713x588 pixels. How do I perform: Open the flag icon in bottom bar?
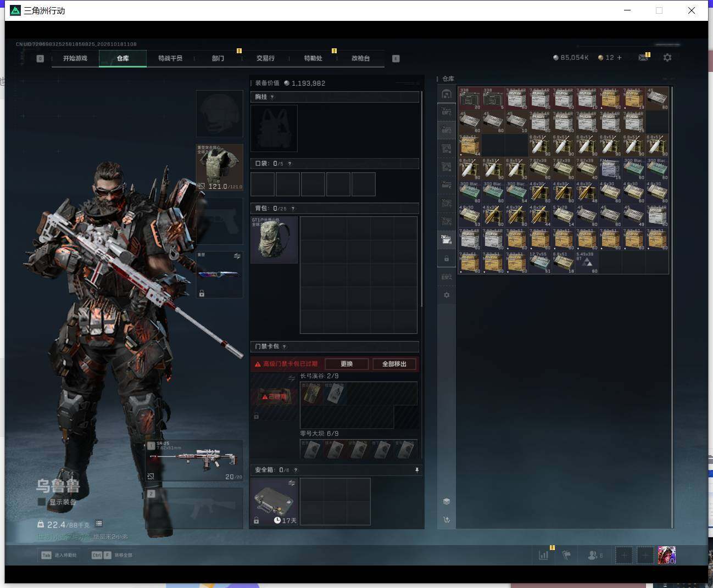click(x=566, y=555)
